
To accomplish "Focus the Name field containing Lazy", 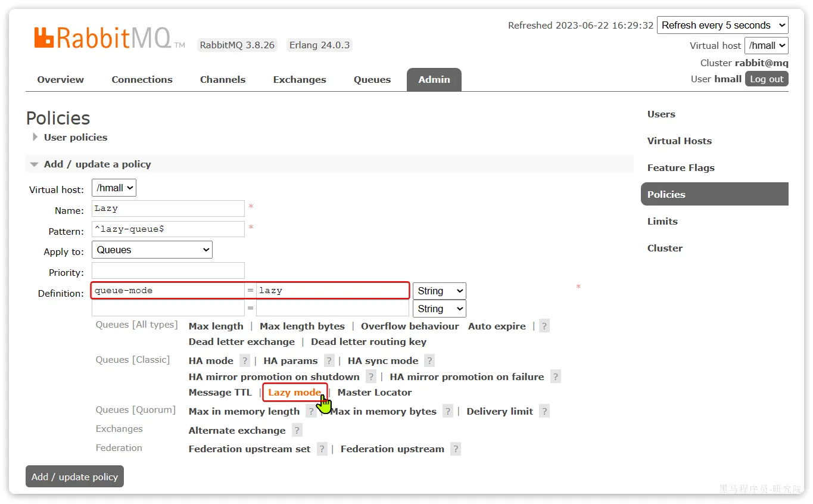I will tap(168, 209).
